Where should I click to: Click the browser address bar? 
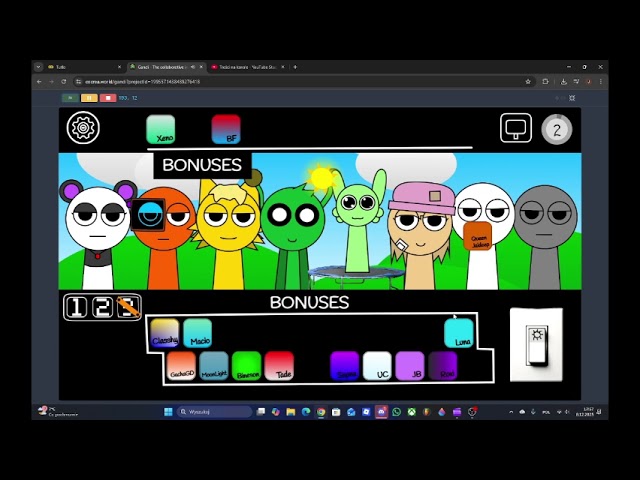(x=304, y=82)
